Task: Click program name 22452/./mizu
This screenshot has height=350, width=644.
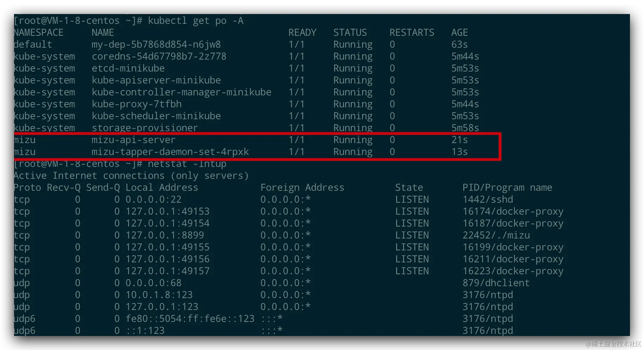Action: [x=496, y=235]
